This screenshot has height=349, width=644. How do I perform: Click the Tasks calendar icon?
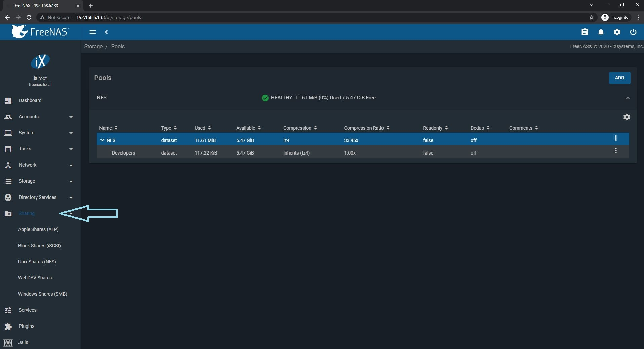8,149
